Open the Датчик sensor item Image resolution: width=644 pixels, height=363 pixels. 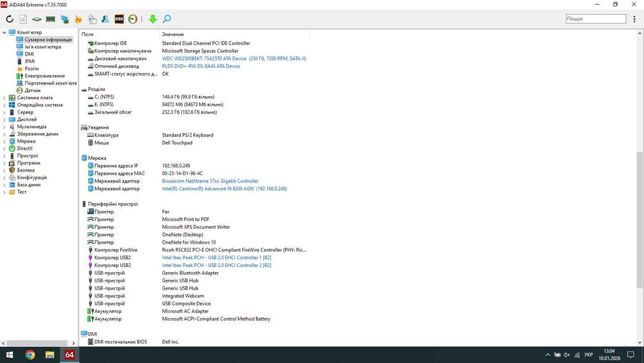click(32, 90)
